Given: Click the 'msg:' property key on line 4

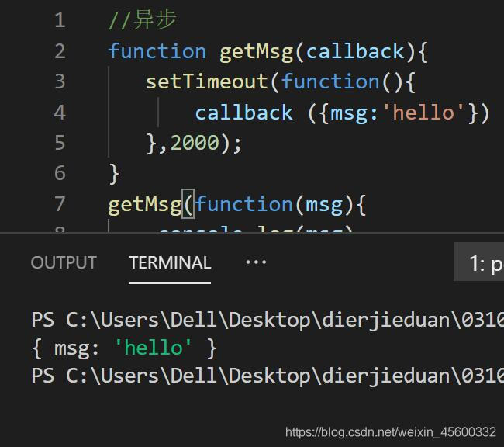Looking at the screenshot, I should (x=354, y=113).
